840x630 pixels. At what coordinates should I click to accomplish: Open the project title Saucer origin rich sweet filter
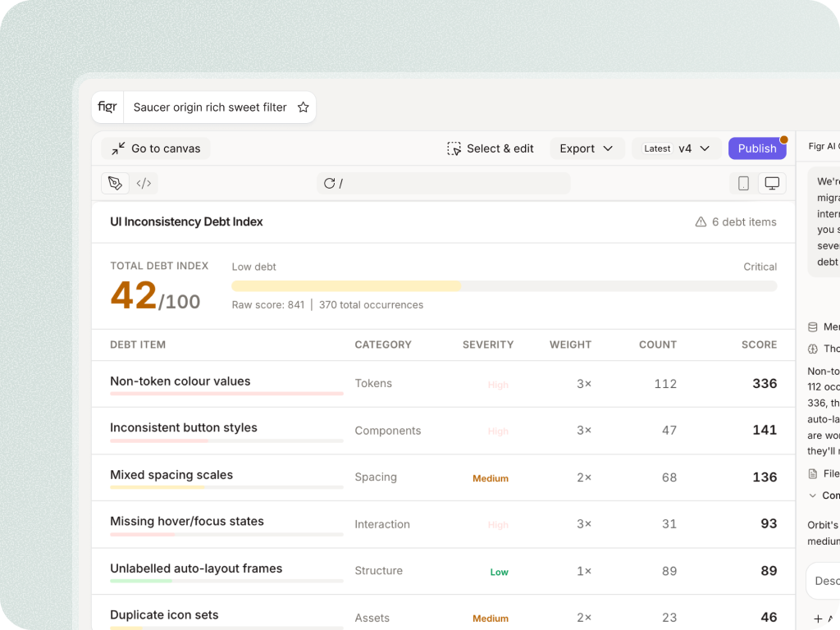pyautogui.click(x=210, y=107)
